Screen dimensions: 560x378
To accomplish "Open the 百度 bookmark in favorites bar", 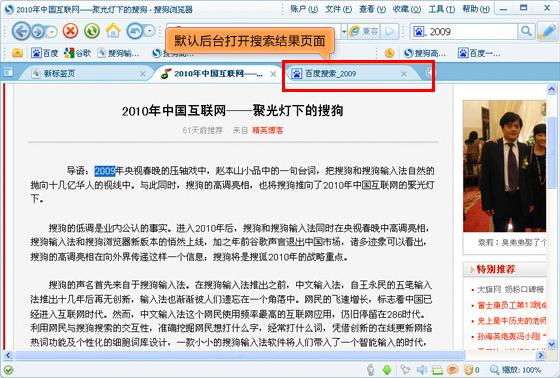I will point(45,53).
